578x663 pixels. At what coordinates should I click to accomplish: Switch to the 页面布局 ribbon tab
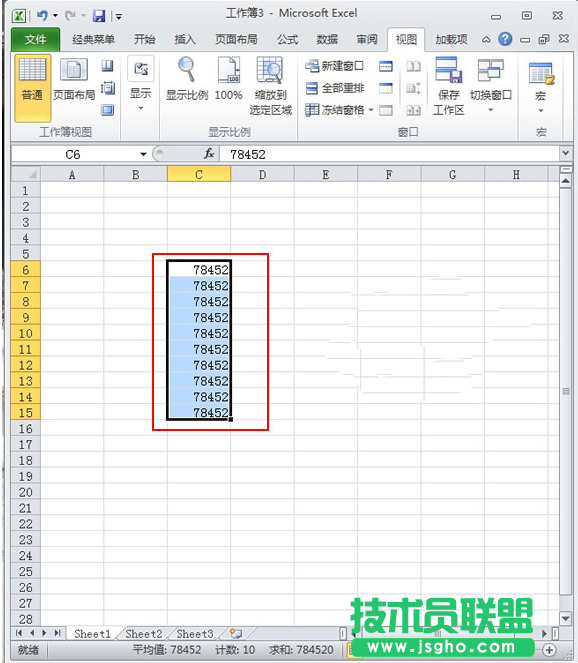click(x=236, y=39)
